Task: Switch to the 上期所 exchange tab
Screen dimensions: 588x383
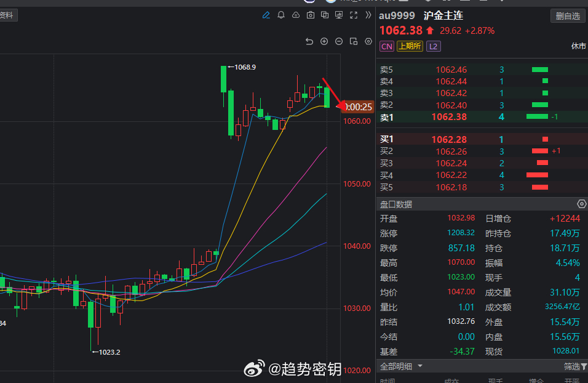Action: [x=410, y=46]
